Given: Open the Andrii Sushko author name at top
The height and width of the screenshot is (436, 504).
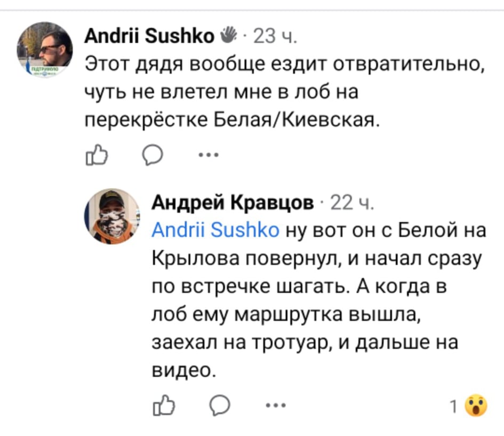Looking at the screenshot, I should tap(150, 36).
